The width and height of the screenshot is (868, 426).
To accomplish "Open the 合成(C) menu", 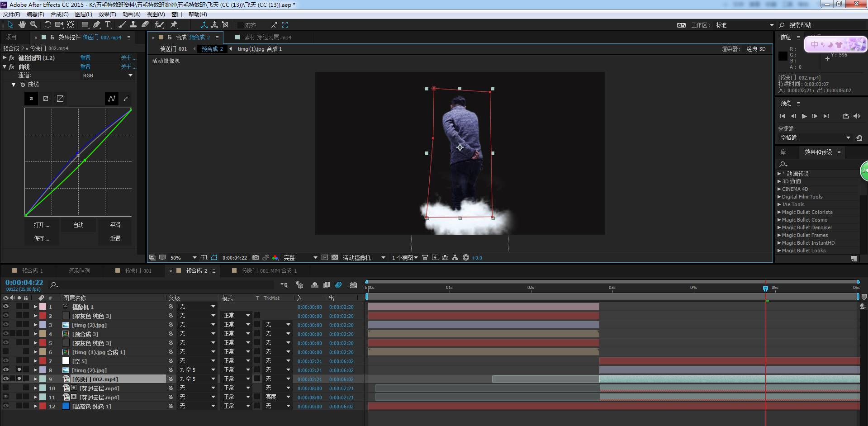I will point(59,14).
